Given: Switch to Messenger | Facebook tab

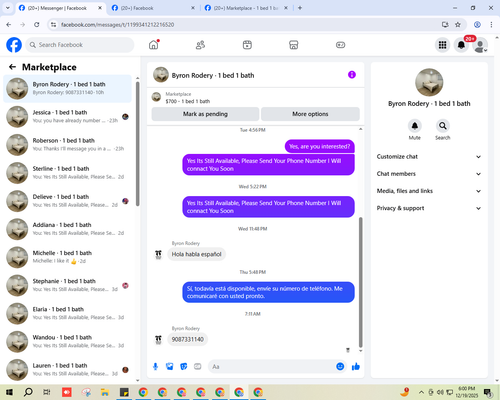Looking at the screenshot, I should pos(61,8).
